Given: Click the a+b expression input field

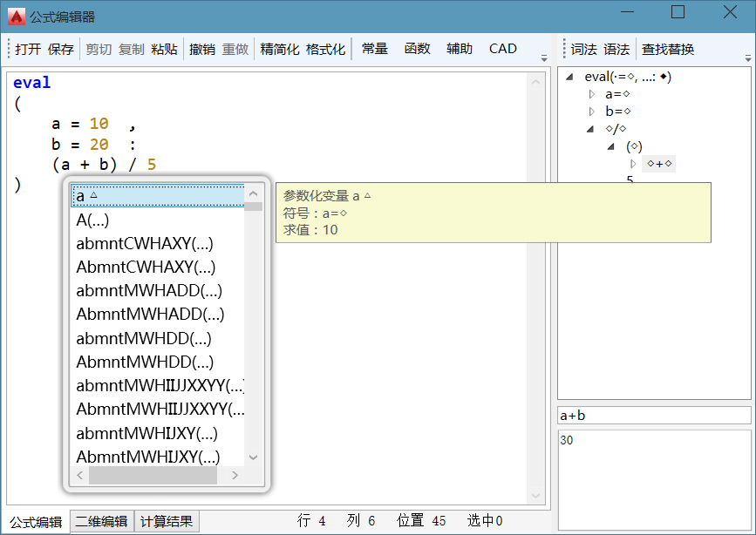Looking at the screenshot, I should point(654,416).
